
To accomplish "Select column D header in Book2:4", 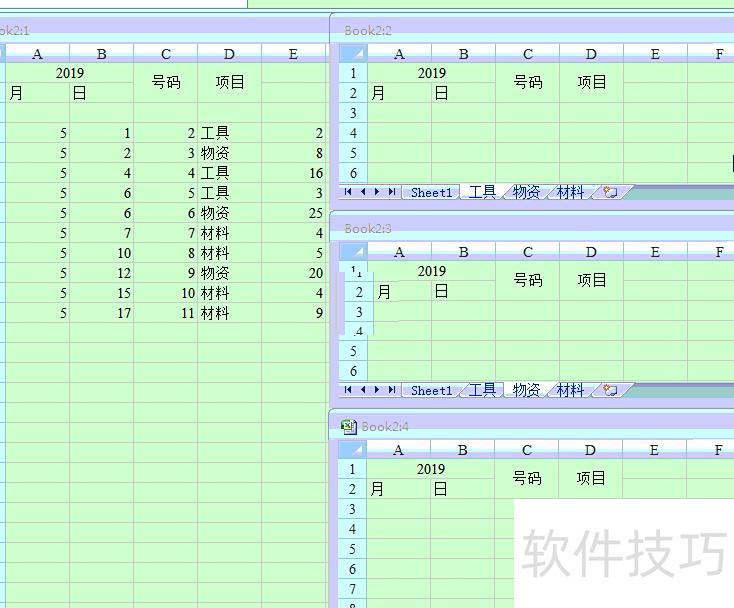I will (x=590, y=450).
